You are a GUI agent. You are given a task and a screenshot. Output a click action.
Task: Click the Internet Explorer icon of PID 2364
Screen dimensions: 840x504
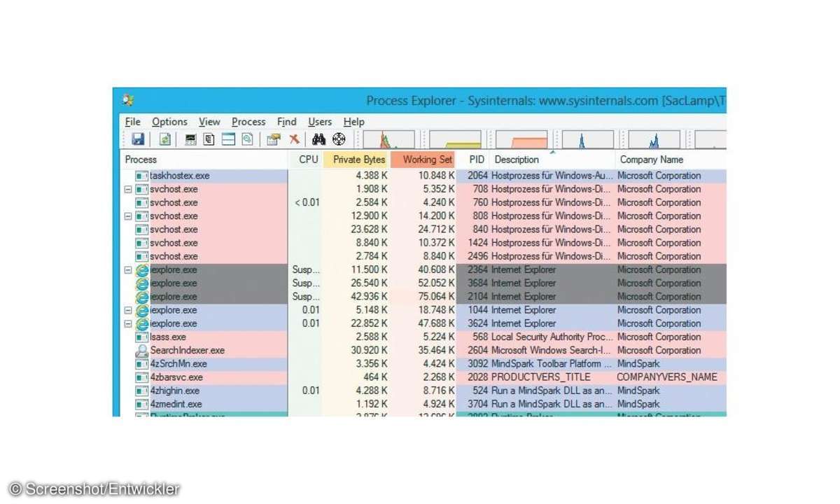[142, 269]
